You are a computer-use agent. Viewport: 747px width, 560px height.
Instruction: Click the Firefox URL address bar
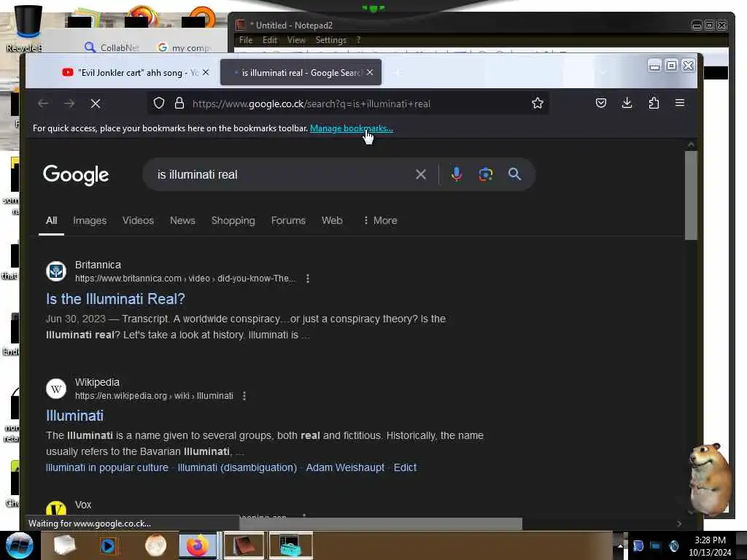pos(348,104)
